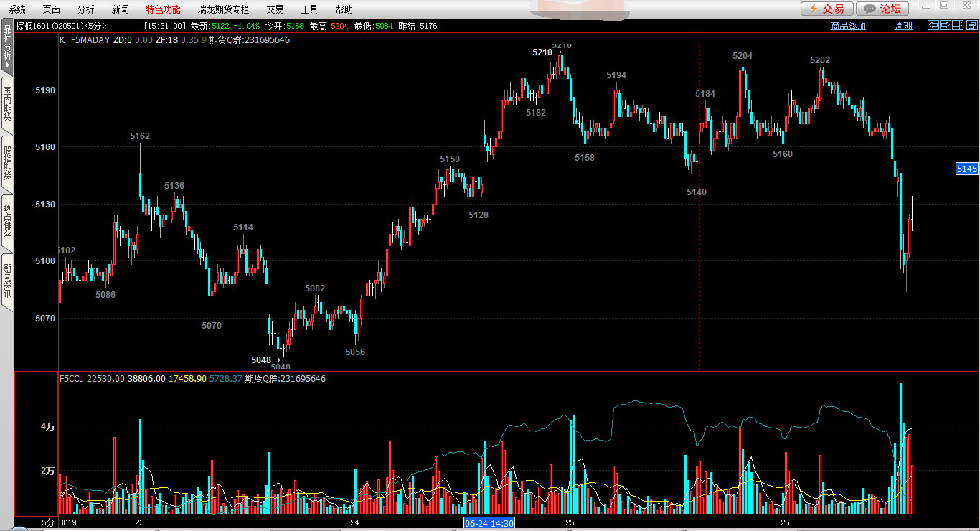Open the 分析 menu
This screenshot has width=980, height=531.
click(x=85, y=9)
